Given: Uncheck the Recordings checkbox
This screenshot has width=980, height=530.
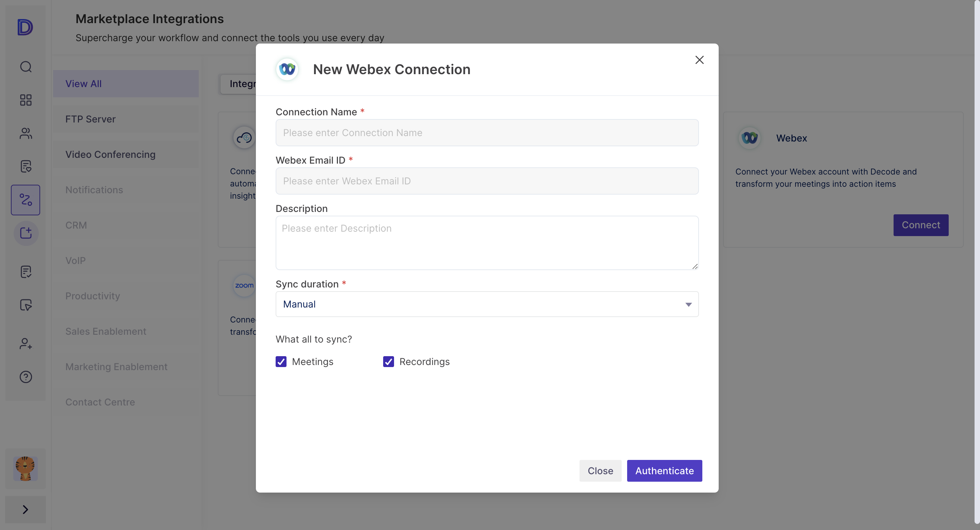Looking at the screenshot, I should tap(388, 362).
